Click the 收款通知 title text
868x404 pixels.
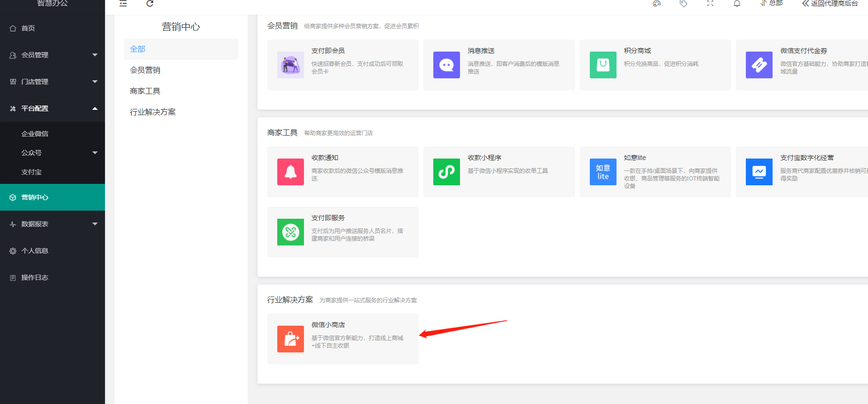[324, 158]
